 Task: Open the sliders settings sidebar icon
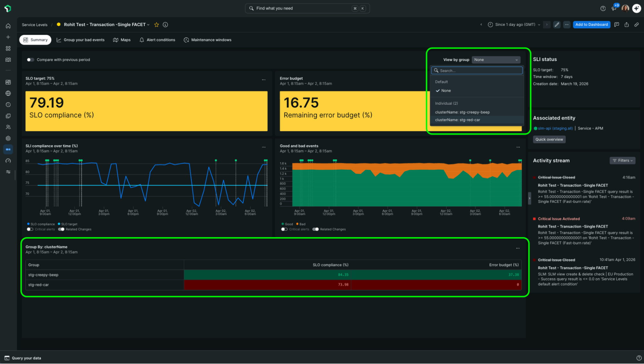pos(8,172)
